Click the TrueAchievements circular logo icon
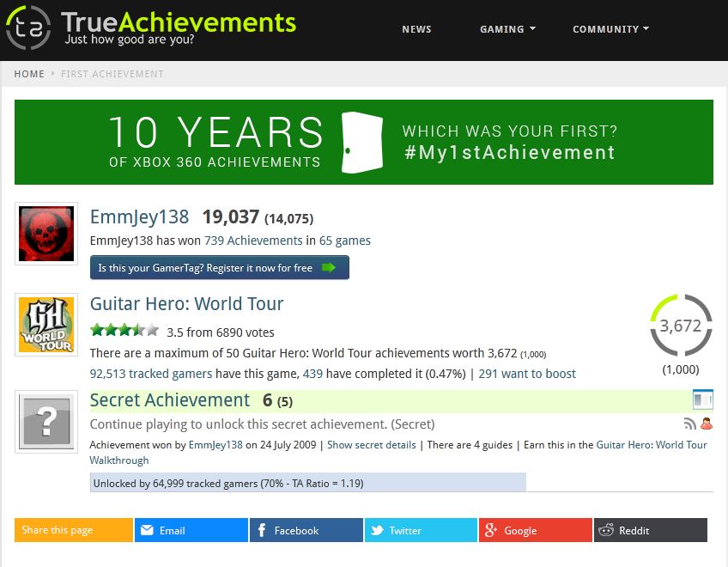Viewport: 728px width, 567px height. point(27,27)
